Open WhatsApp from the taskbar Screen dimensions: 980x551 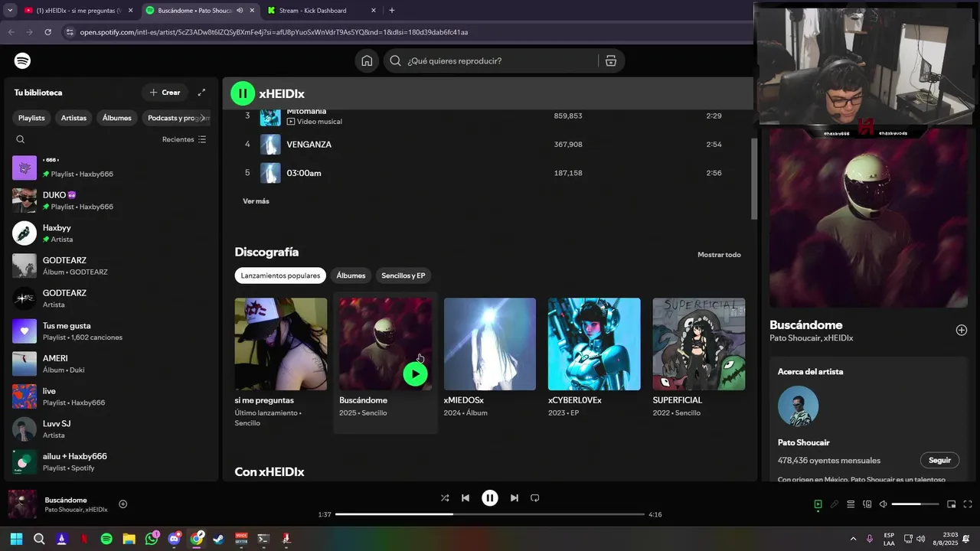pyautogui.click(x=152, y=539)
